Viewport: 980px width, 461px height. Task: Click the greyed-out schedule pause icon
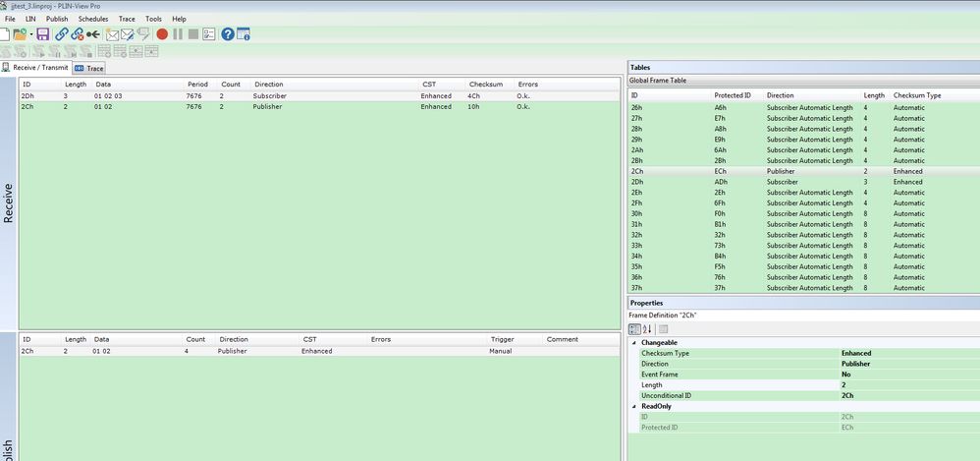[54, 51]
